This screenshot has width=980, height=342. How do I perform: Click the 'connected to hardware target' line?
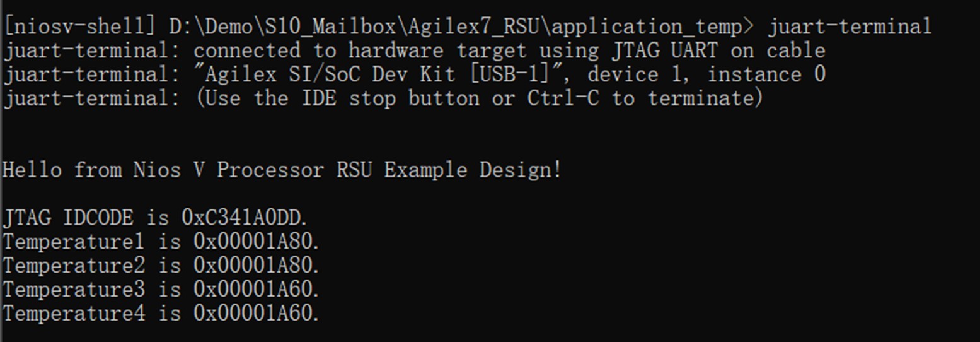(415, 50)
